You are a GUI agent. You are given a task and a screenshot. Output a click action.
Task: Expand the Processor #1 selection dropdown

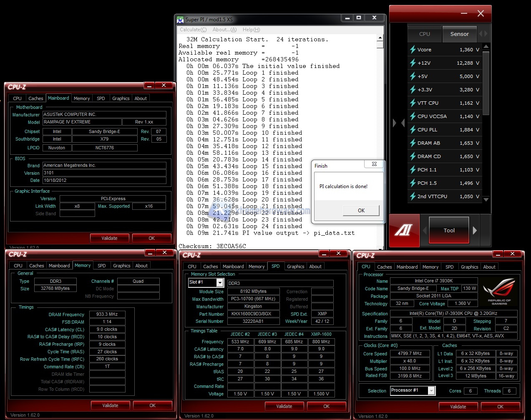[x=431, y=391]
